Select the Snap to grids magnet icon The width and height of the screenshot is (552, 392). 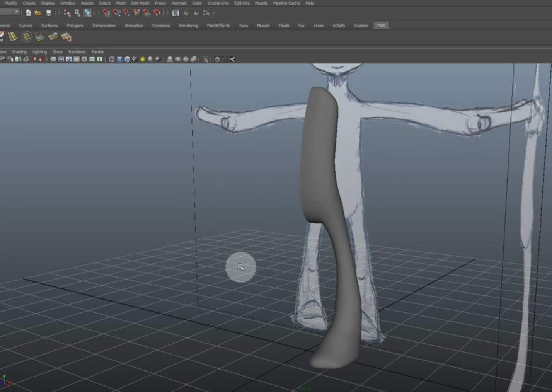click(106, 13)
